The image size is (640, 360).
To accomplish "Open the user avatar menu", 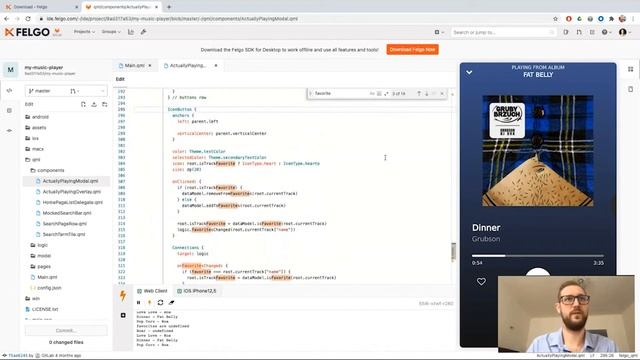I will point(624,32).
